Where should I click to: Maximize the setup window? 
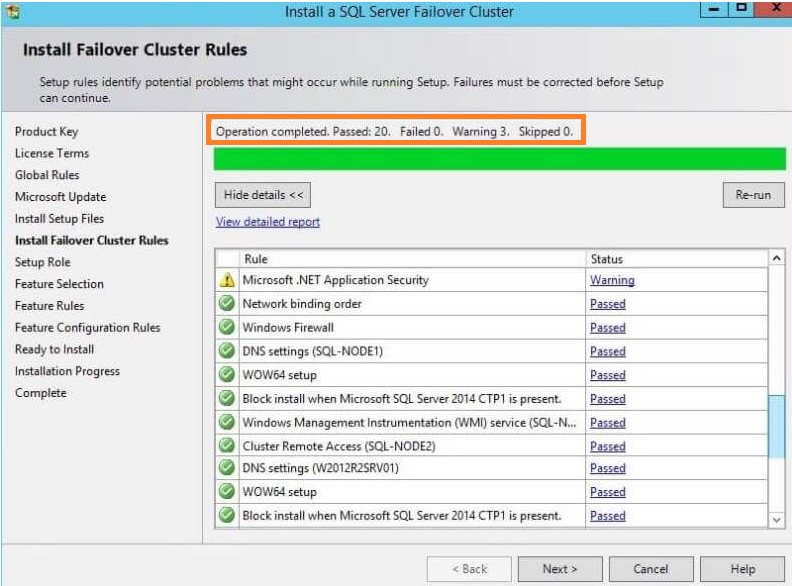pos(741,8)
